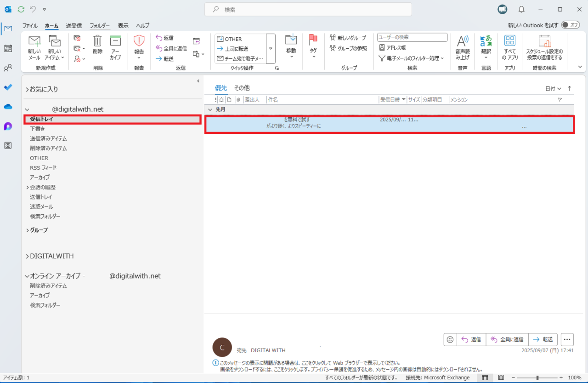Open OneDrive from the left sidebar
The height and width of the screenshot is (383, 588).
tap(8, 107)
